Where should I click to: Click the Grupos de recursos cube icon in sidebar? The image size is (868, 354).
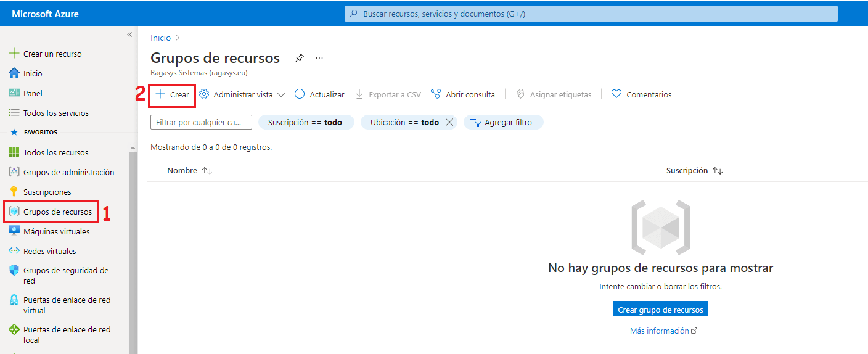(14, 212)
